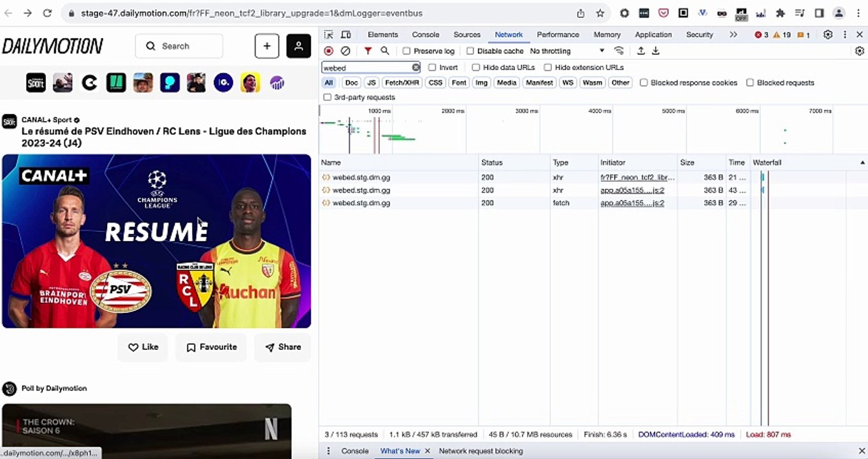The height and width of the screenshot is (459, 868).
Task: Open Dailymotion account profile button
Action: (298, 46)
